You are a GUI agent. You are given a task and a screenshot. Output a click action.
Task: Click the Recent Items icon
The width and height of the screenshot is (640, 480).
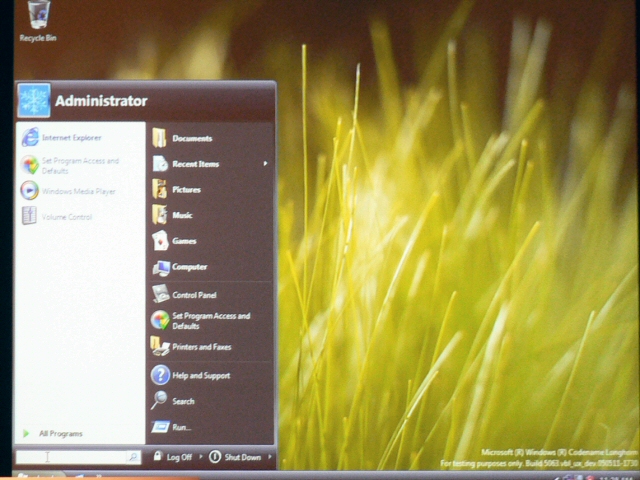tap(160, 163)
